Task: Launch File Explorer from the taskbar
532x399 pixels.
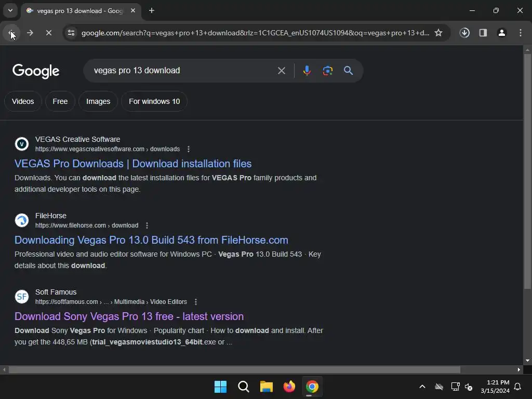Action: coord(267,387)
